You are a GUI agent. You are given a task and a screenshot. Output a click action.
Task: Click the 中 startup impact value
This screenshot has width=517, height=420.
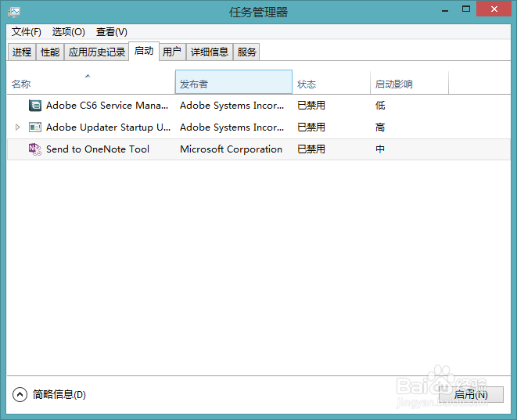tap(380, 149)
